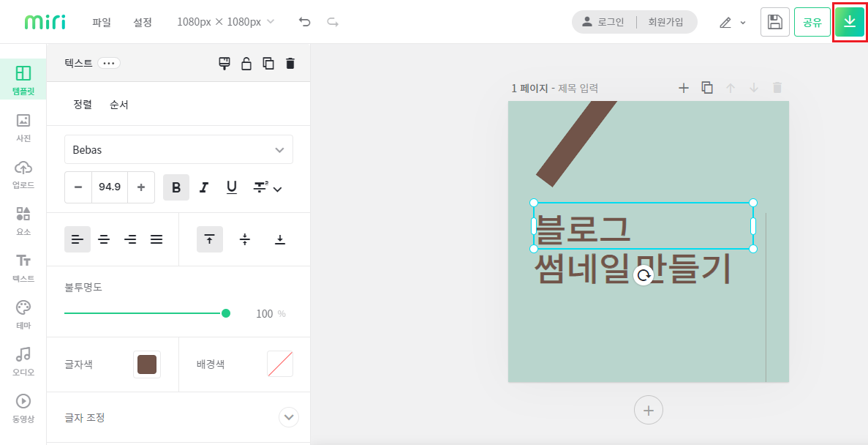Click the 공유 button
This screenshot has height=445, width=868.
(812, 22)
